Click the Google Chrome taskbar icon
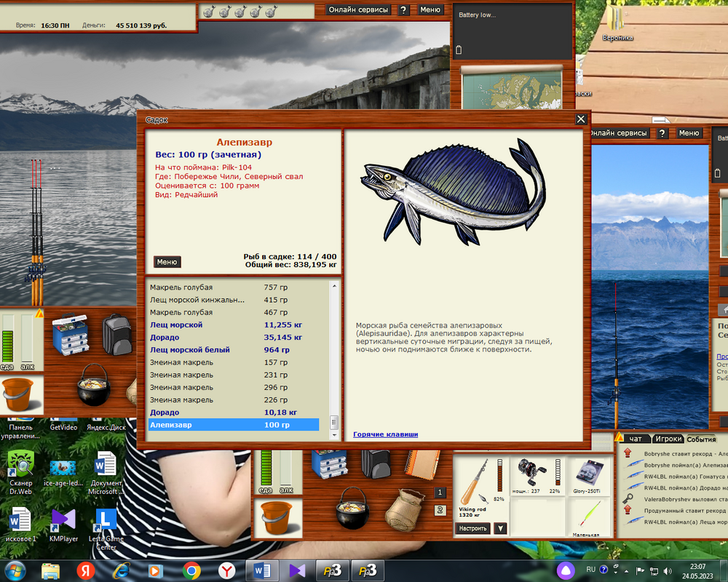728x582 pixels. point(192,570)
